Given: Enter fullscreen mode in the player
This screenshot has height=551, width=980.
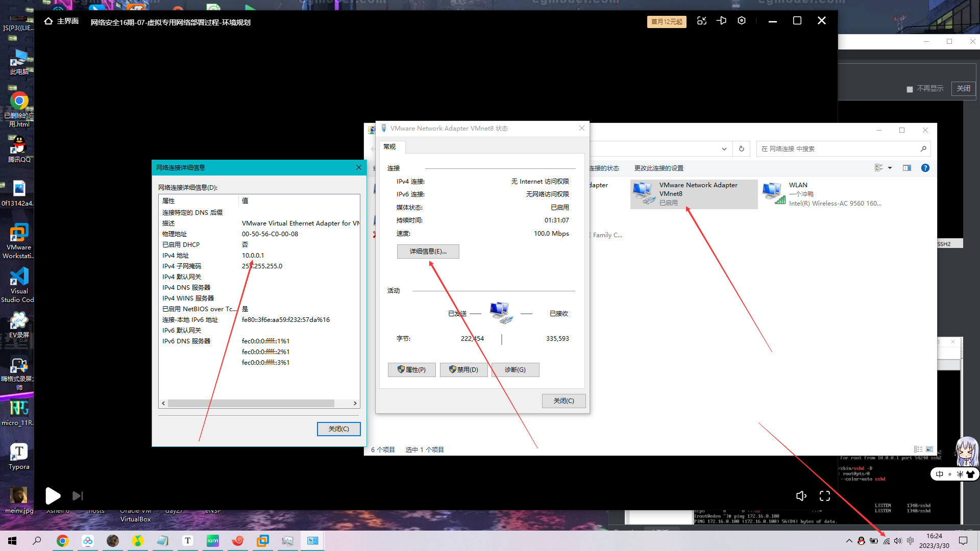Looking at the screenshot, I should 825,496.
